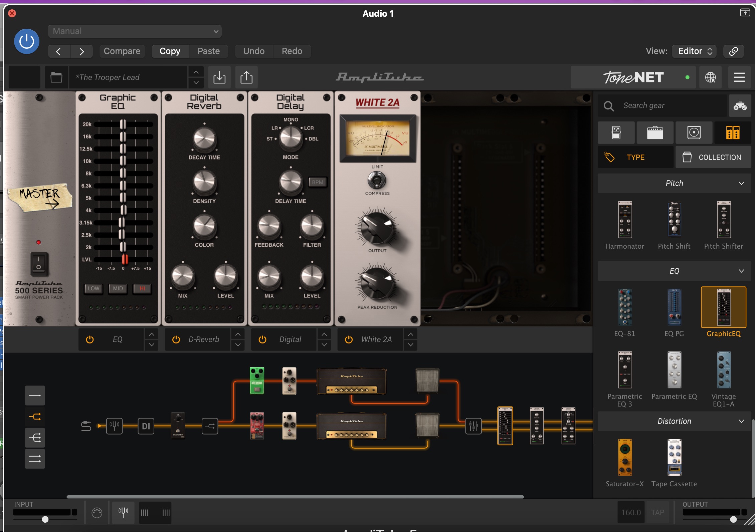Click the export share preset icon
This screenshot has height=532, width=756.
(246, 77)
